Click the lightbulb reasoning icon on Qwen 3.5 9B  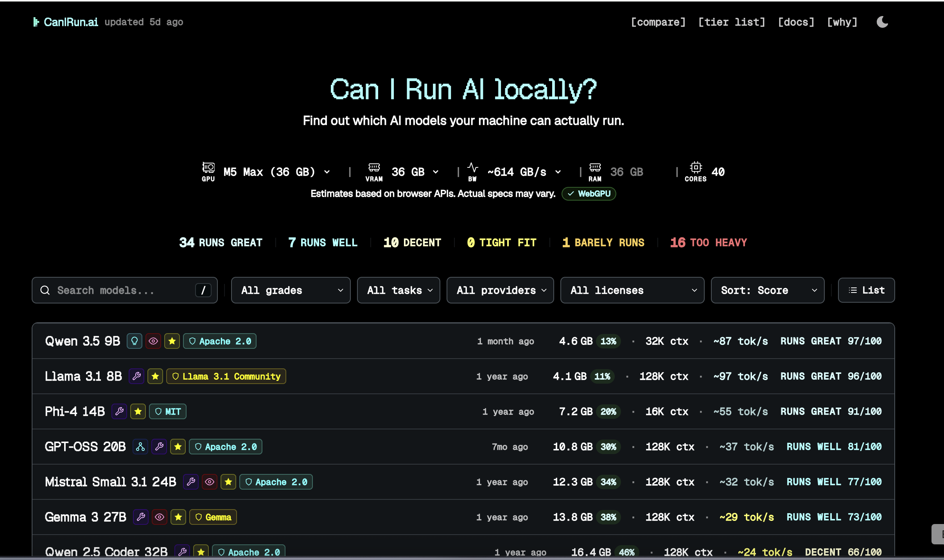click(x=134, y=341)
